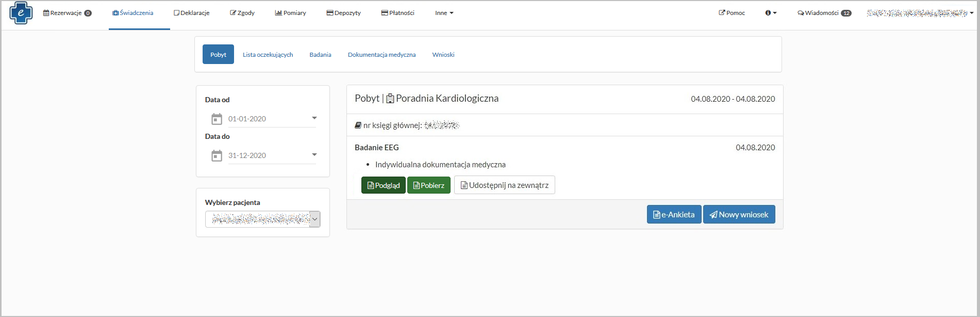Viewport: 980px width, 317px height.
Task: Click the e-portal logo icon
Action: (21, 13)
